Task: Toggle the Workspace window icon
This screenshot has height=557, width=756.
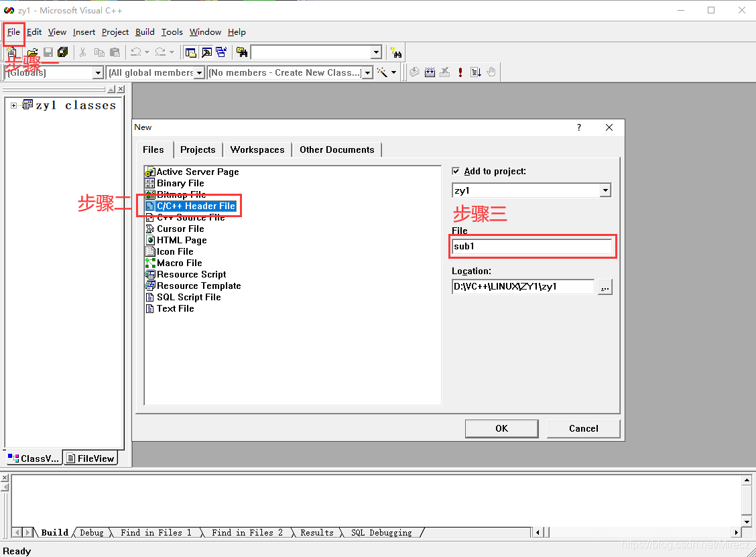Action: 190,52
